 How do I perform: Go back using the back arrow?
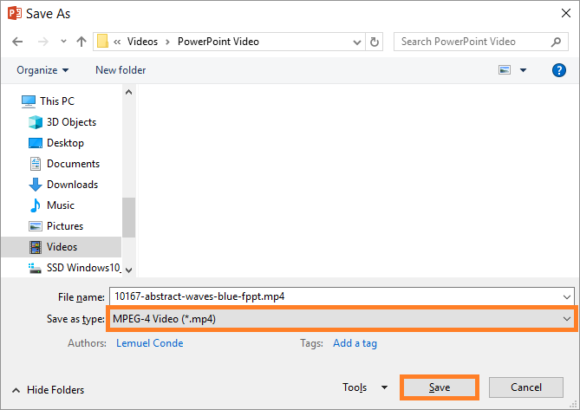(17, 41)
